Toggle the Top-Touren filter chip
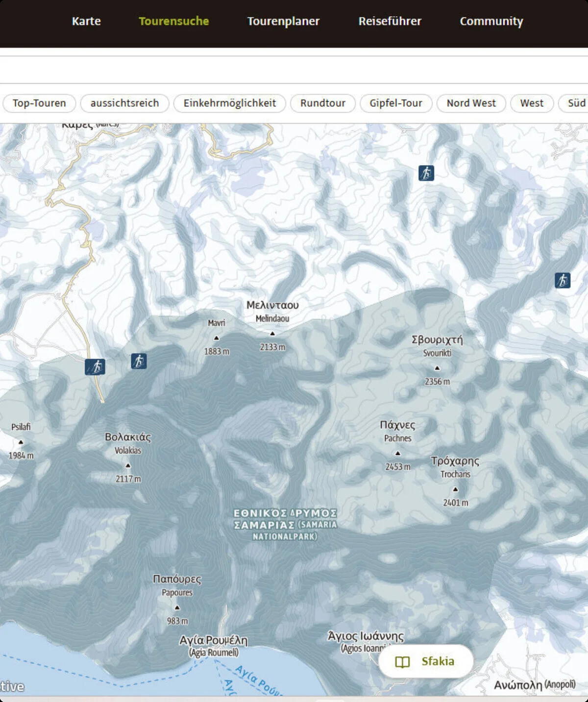The width and height of the screenshot is (588, 702). [x=39, y=103]
